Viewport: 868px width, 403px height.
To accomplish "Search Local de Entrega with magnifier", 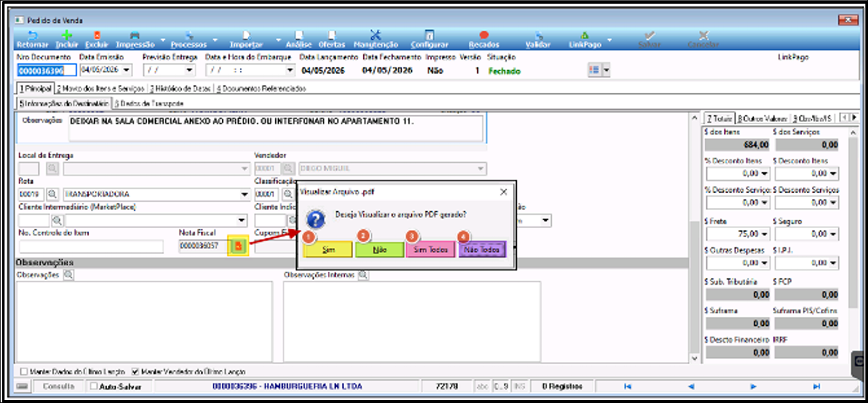I will tap(53, 169).
